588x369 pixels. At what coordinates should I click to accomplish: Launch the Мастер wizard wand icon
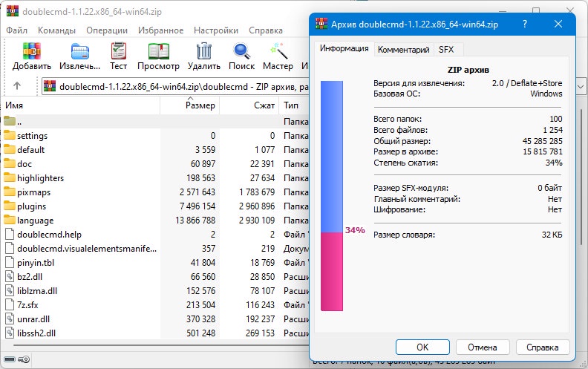point(278,51)
